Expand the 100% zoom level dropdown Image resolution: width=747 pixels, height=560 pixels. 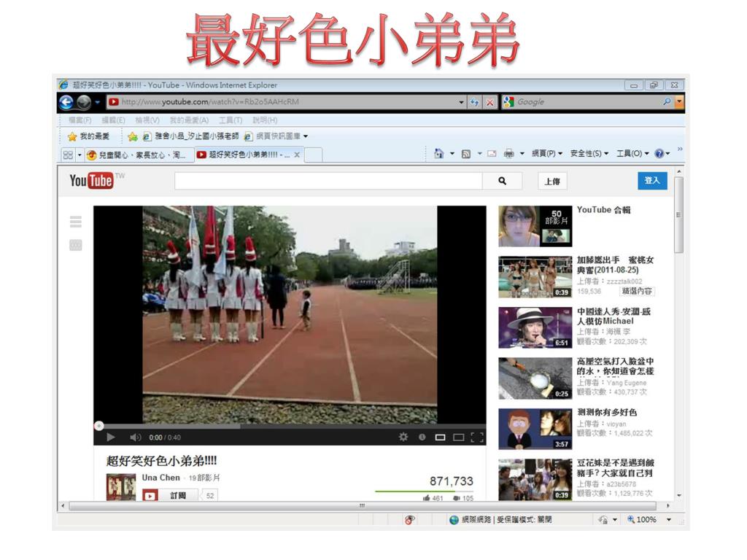(669, 519)
